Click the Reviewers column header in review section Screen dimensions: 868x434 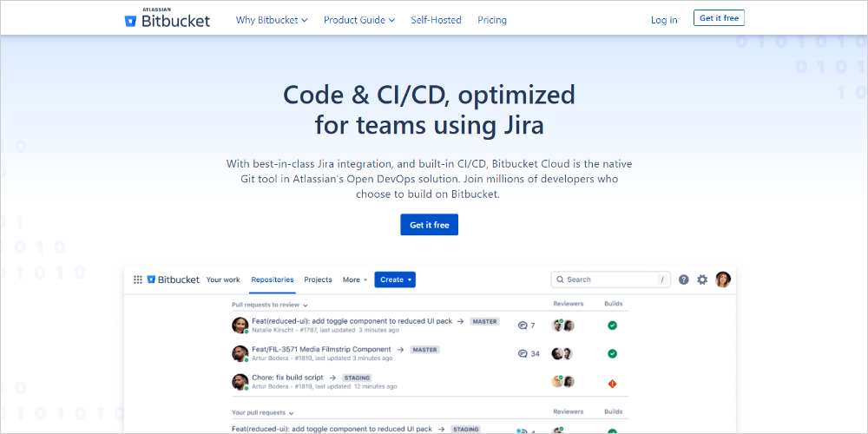(568, 304)
